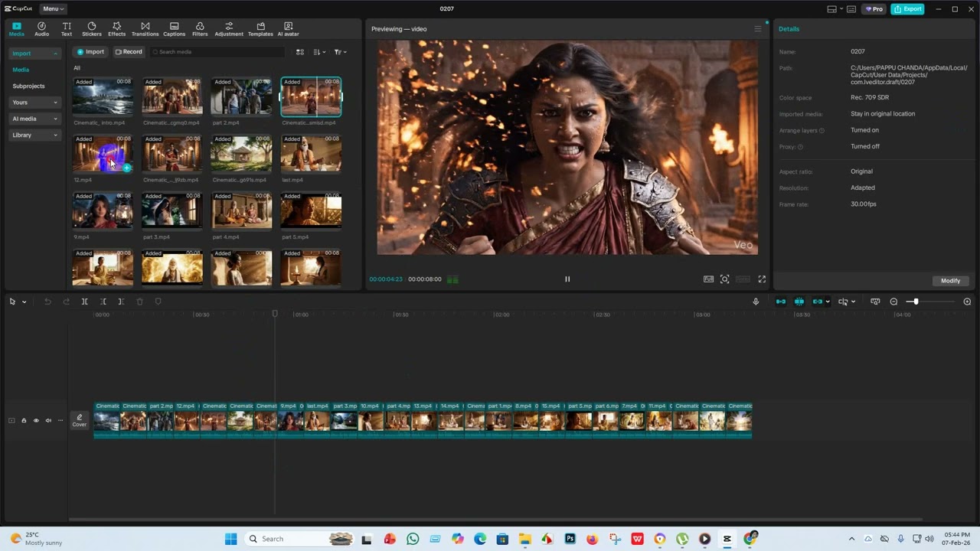
Task: Mute the main track audio
Action: 48,421
